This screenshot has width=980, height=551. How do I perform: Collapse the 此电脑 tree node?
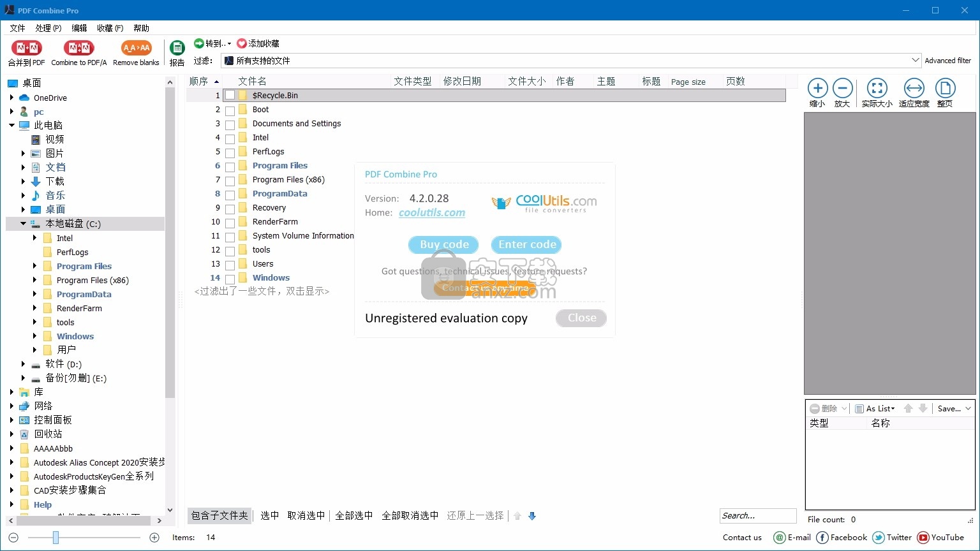click(x=11, y=125)
